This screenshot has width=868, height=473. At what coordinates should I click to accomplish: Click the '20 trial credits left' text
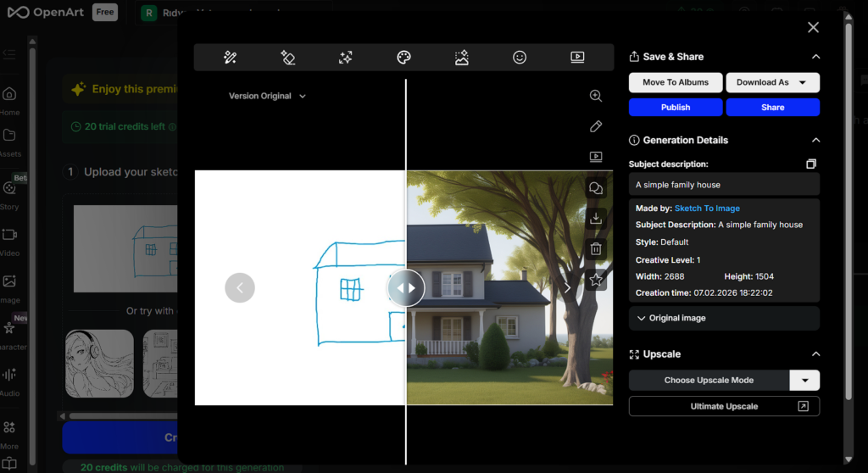tap(125, 127)
